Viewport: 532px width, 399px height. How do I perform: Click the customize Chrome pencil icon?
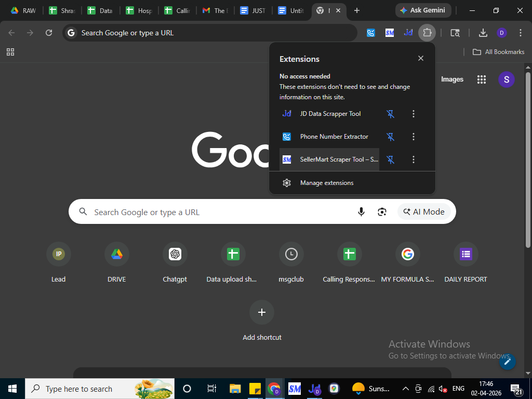[x=508, y=362]
